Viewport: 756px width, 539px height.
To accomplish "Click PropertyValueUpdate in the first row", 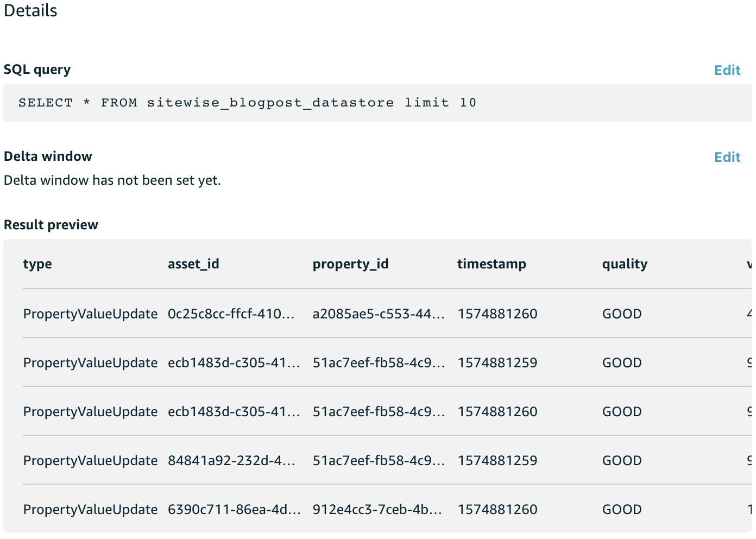I will [90, 314].
